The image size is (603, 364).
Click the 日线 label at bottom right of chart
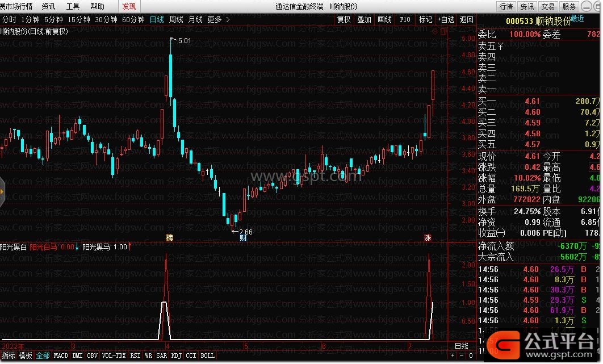pos(462,346)
